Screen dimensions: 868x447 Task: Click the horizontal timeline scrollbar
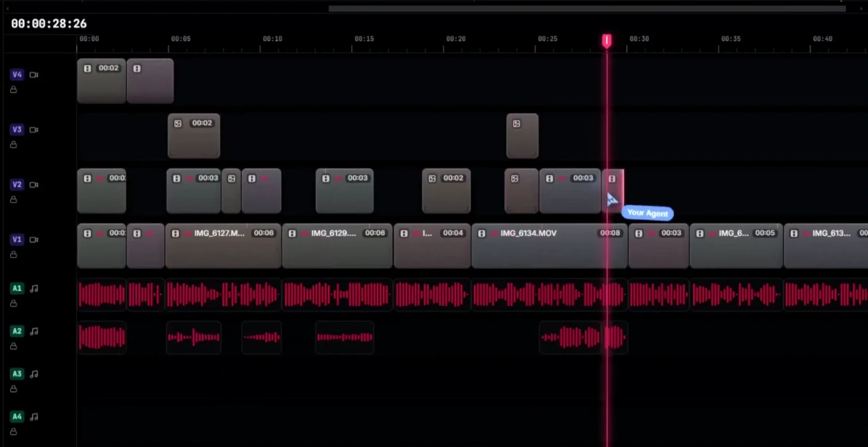587,9
